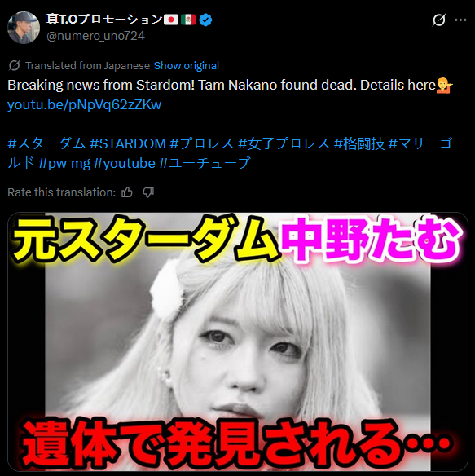Click the display name 真T.Oプロモーション
Image resolution: width=475 pixels, height=476 pixels.
[105, 20]
